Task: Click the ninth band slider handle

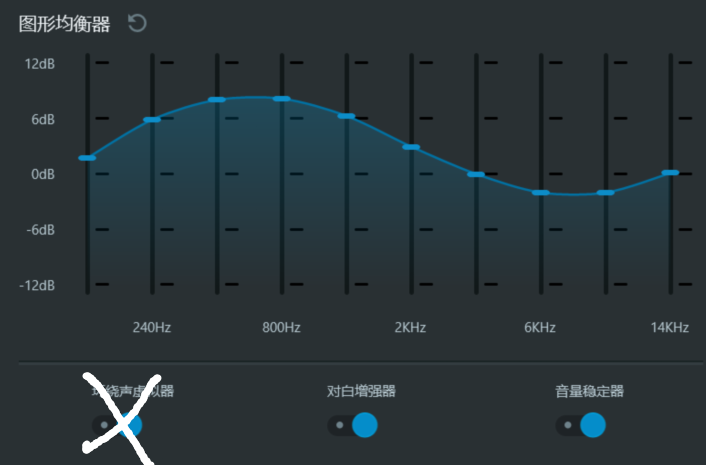Action: click(605, 192)
